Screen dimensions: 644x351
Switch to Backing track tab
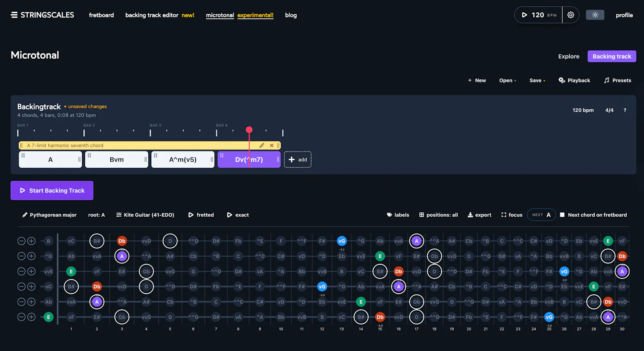612,56
